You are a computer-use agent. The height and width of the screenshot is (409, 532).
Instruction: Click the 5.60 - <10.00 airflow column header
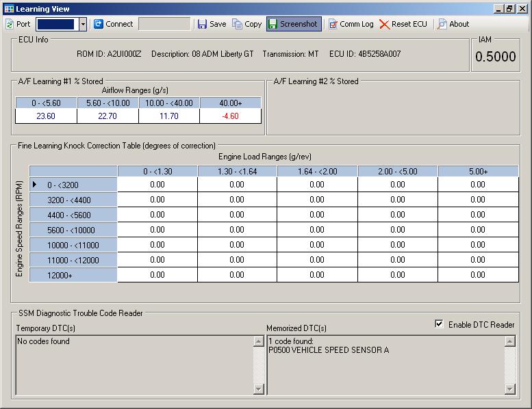click(107, 103)
